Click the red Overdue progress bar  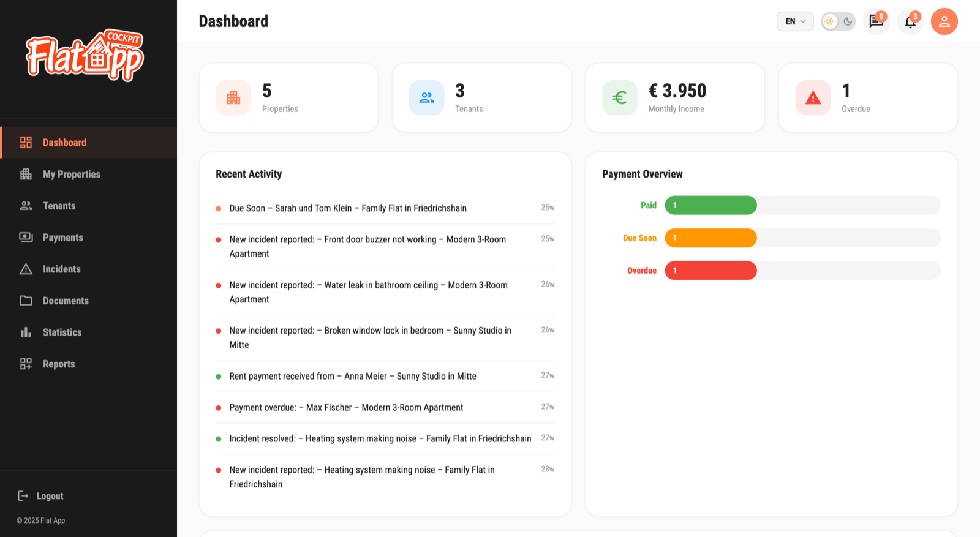click(710, 271)
